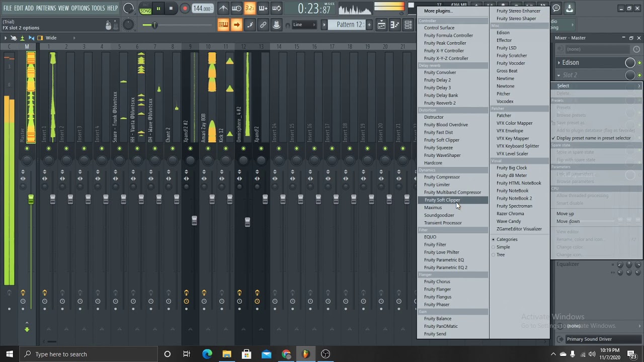Open the mixer input (none) dropdown
Image resolution: width=644 pixels, height=362 pixels.
[x=597, y=49]
